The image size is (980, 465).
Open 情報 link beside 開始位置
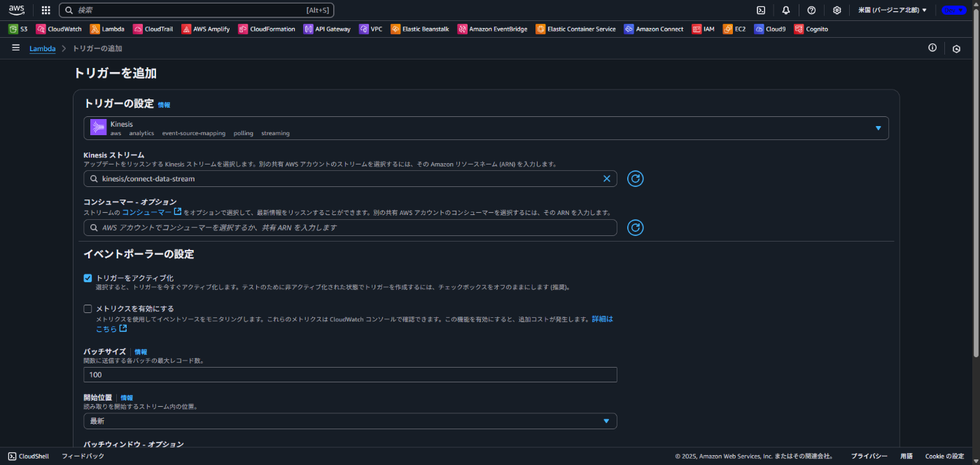click(x=127, y=397)
